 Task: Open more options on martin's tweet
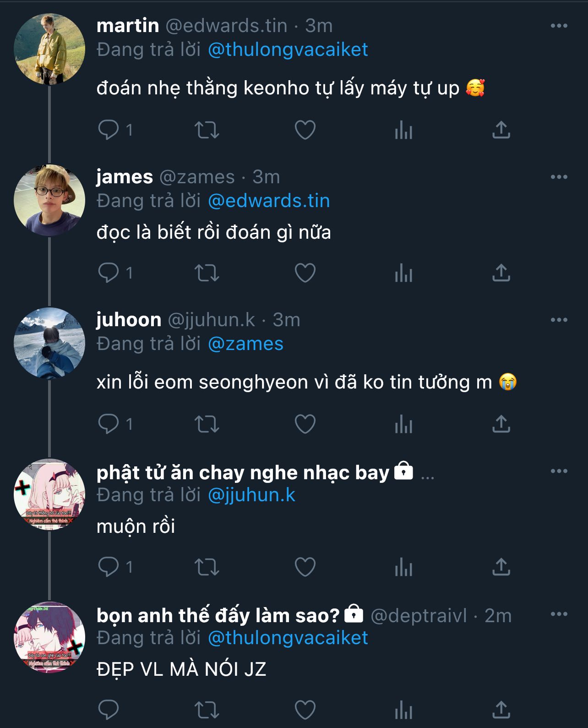[559, 26]
